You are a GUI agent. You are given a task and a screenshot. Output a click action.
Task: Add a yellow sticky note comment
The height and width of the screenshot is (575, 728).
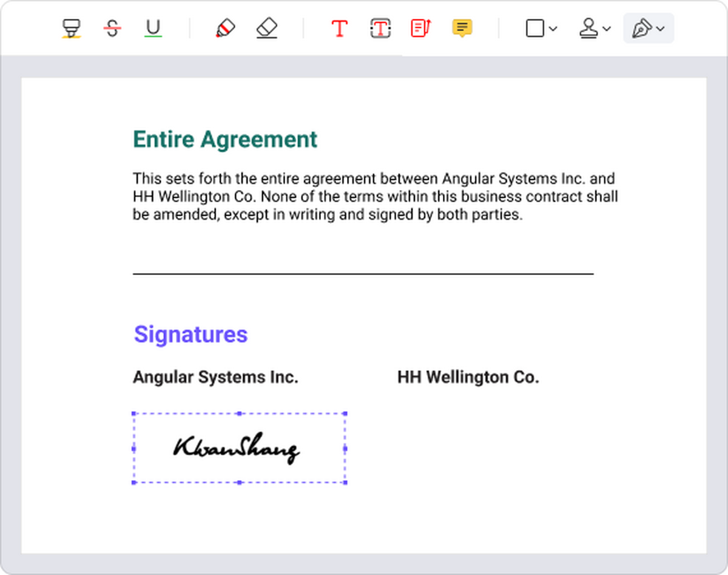pyautogui.click(x=462, y=29)
